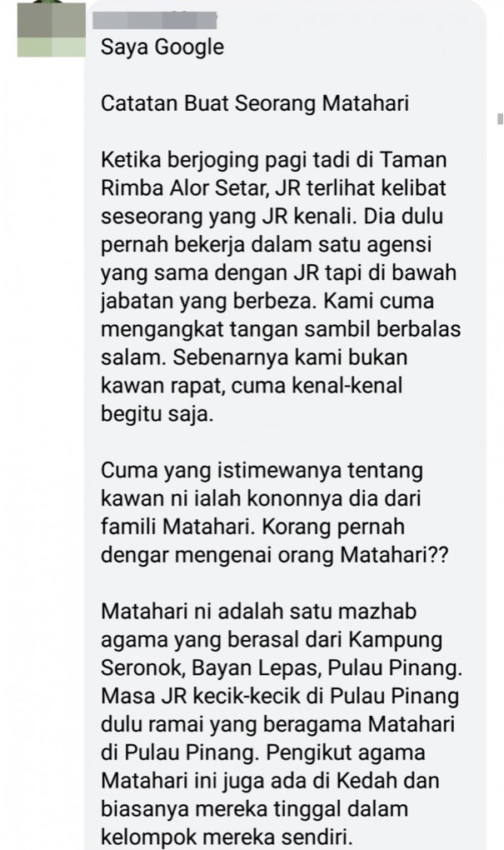Select the title 'Catatan Buat Seorang Matahari'
This screenshot has width=504, height=850.
pos(255,103)
